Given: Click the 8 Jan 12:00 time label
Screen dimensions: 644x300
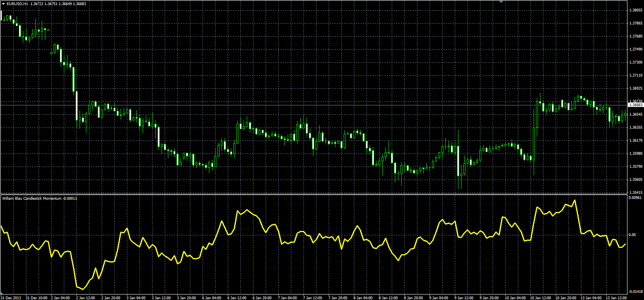Looking at the screenshot, I should pos(388,298).
